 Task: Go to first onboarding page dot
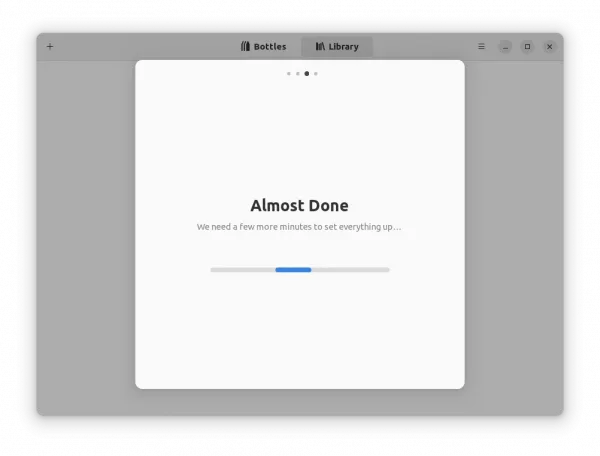(289, 73)
